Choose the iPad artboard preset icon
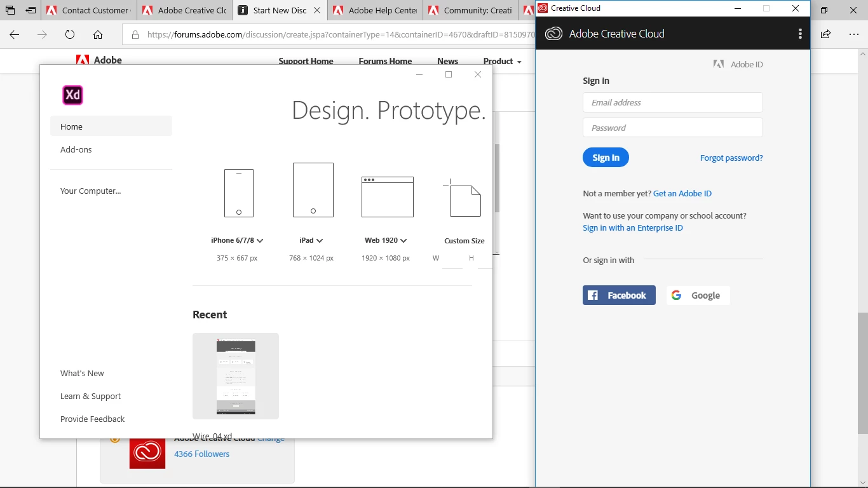This screenshot has height=488, width=868. tap(313, 190)
